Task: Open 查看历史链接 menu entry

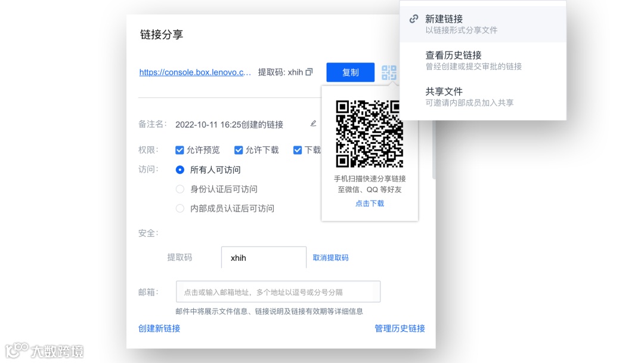Action: tap(483, 60)
